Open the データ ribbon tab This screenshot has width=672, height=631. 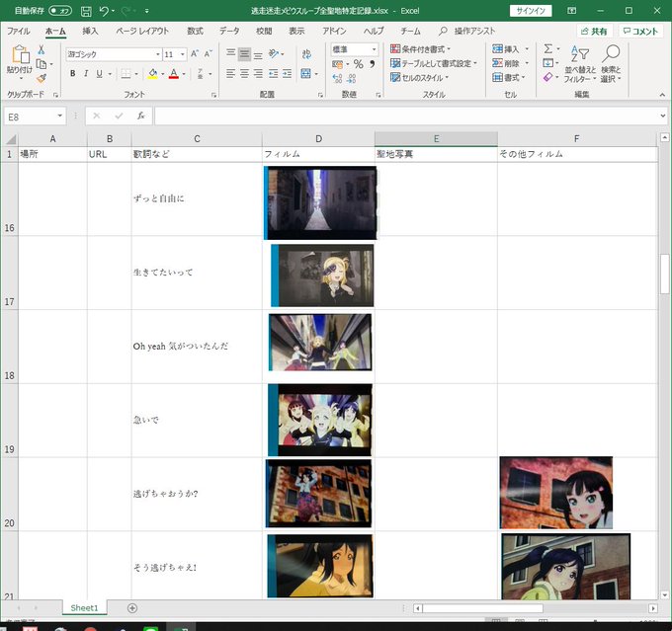[229, 31]
